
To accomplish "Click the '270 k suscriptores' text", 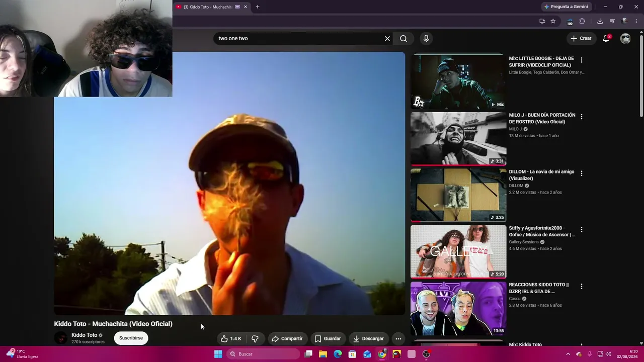I will [88, 342].
